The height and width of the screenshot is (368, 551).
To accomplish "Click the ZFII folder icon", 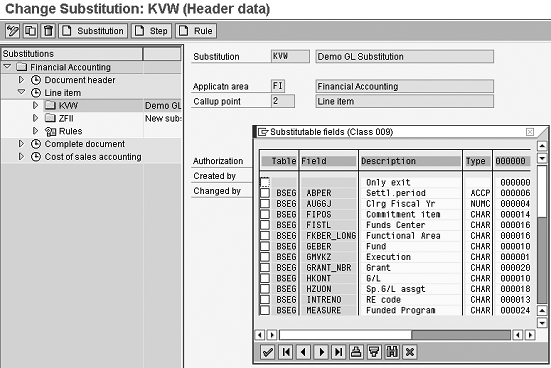I will click(51, 118).
